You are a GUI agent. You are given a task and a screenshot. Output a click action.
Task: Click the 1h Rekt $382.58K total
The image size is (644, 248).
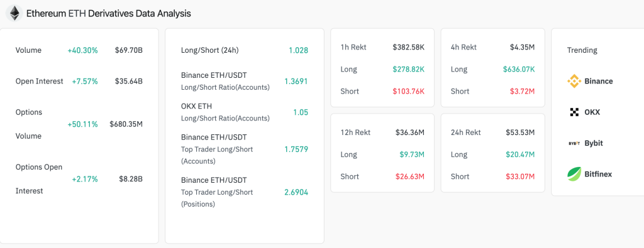(x=408, y=47)
